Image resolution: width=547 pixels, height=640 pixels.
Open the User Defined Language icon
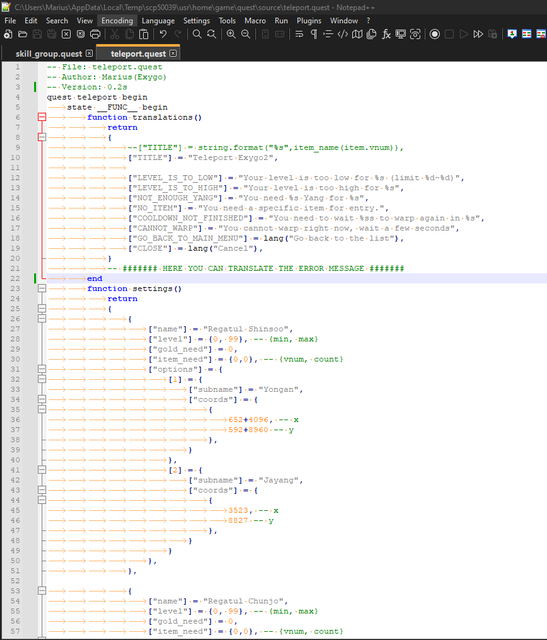343,34
